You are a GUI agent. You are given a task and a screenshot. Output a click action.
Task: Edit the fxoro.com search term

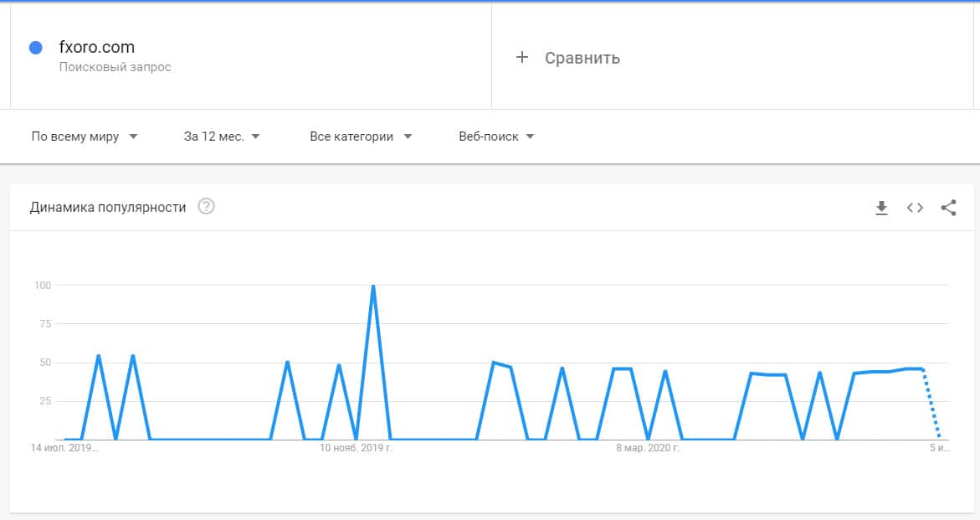97,47
